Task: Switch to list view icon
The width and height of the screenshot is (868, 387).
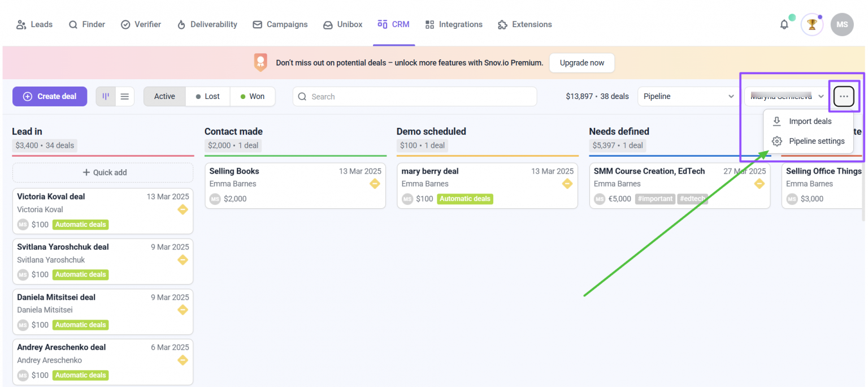Action: click(125, 97)
